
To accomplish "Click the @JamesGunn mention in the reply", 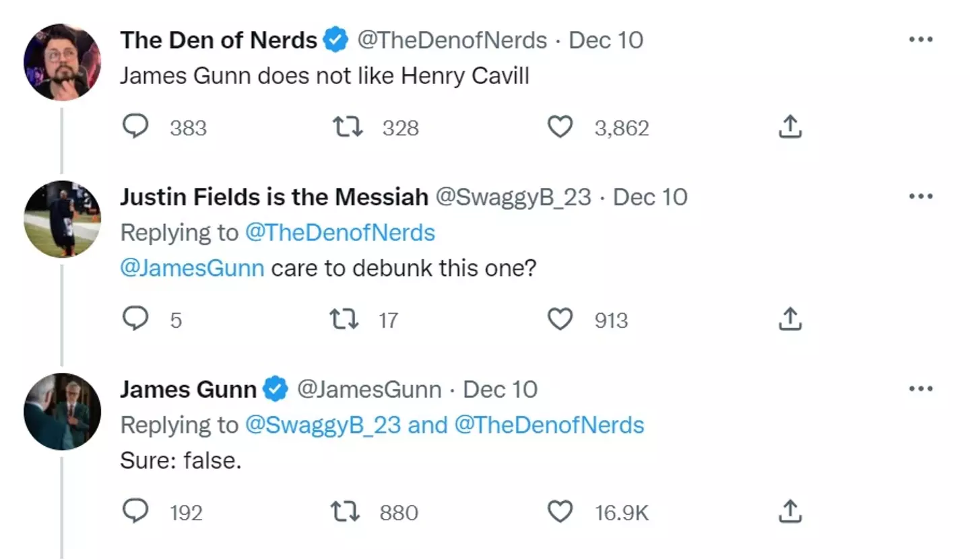I will 191,268.
